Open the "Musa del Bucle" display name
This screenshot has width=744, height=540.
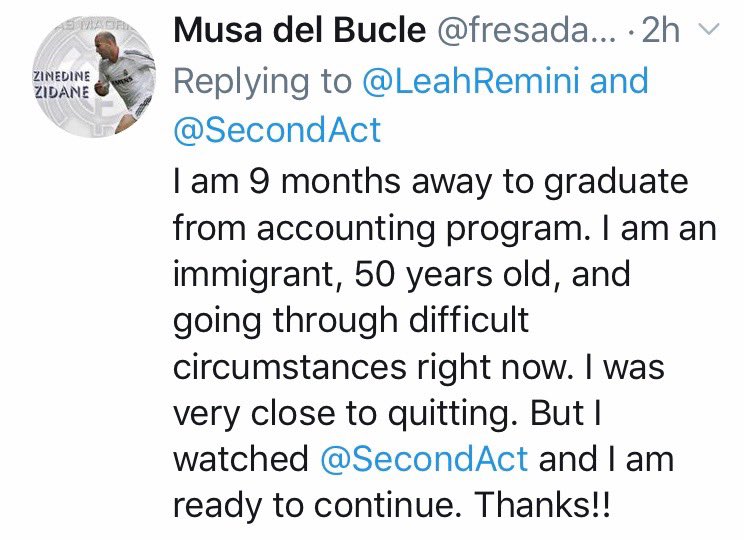tap(299, 32)
